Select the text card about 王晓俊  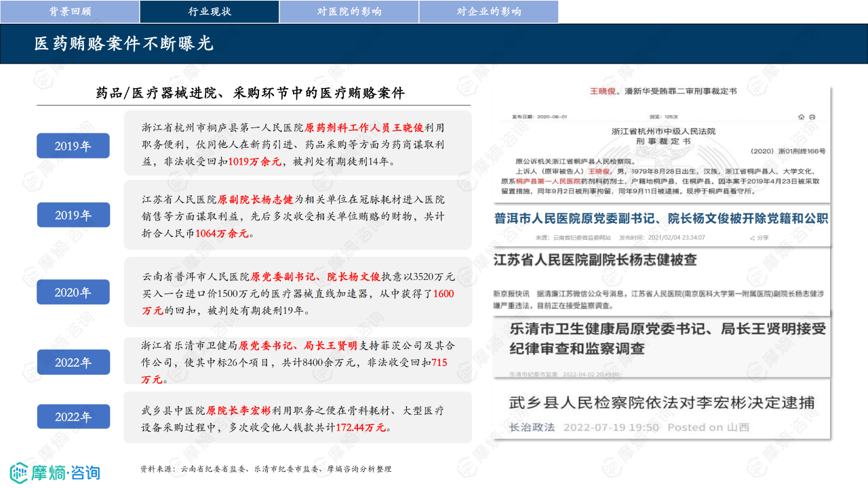[297, 144]
